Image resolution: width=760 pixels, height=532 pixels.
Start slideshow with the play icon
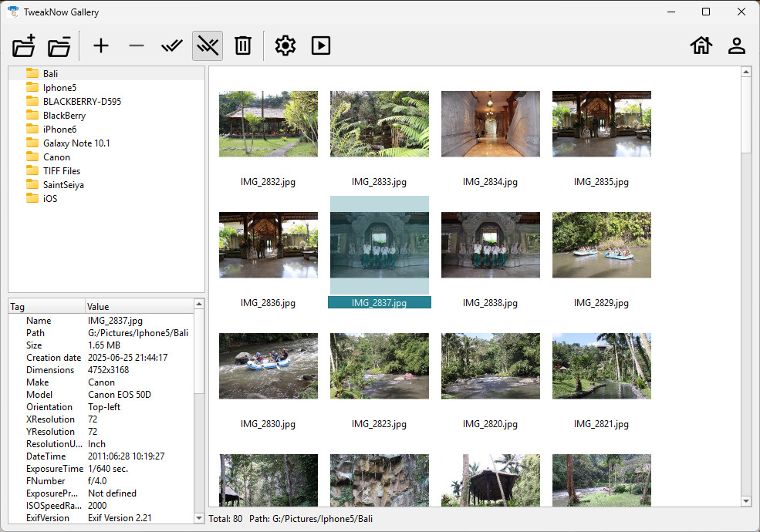pyautogui.click(x=321, y=46)
